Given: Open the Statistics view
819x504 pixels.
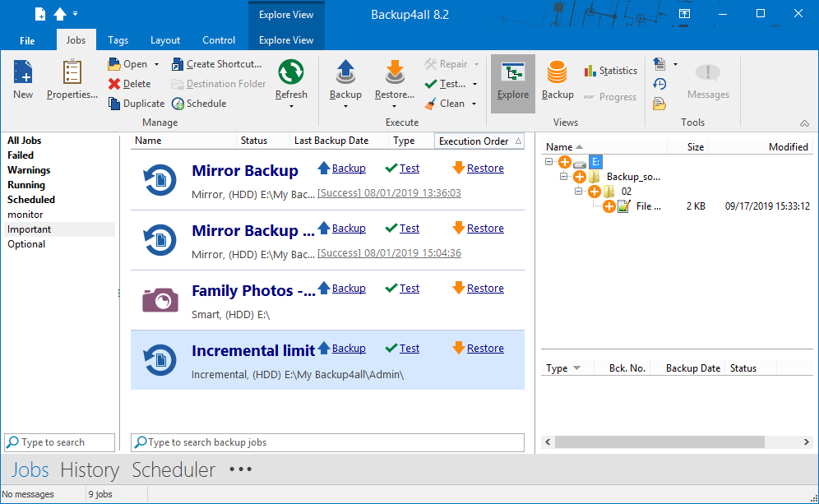Looking at the screenshot, I should (x=611, y=71).
